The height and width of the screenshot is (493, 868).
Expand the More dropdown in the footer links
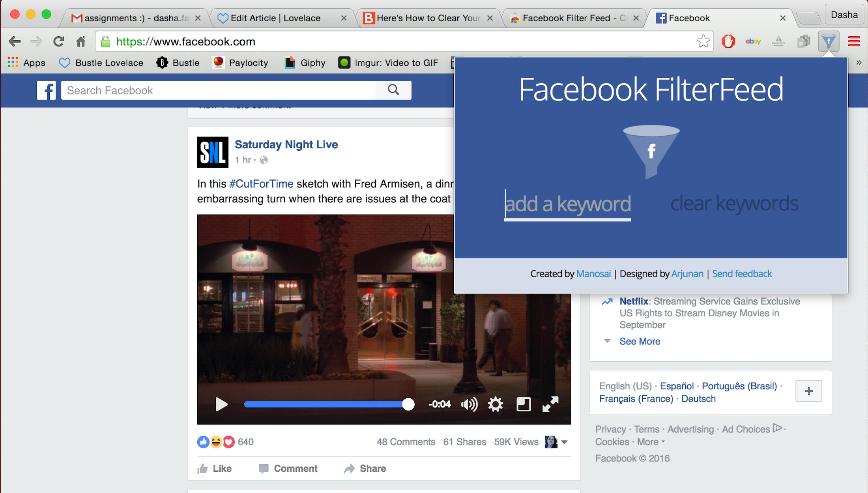pos(649,442)
